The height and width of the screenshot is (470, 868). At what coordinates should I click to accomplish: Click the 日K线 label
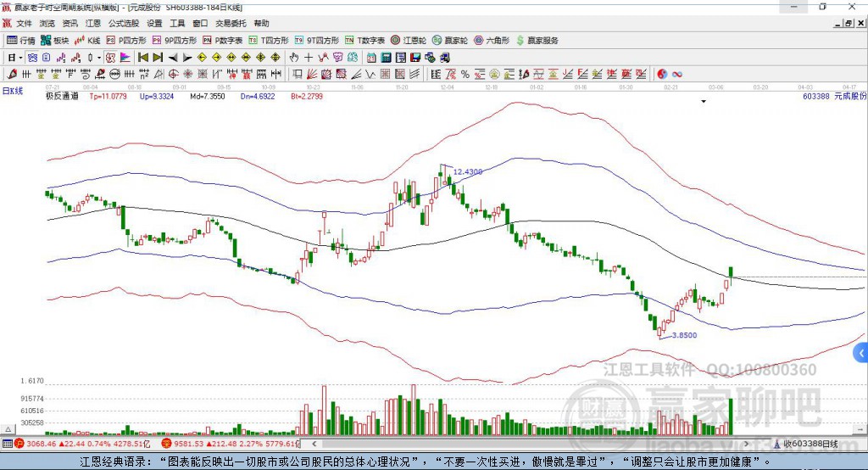tap(13, 91)
